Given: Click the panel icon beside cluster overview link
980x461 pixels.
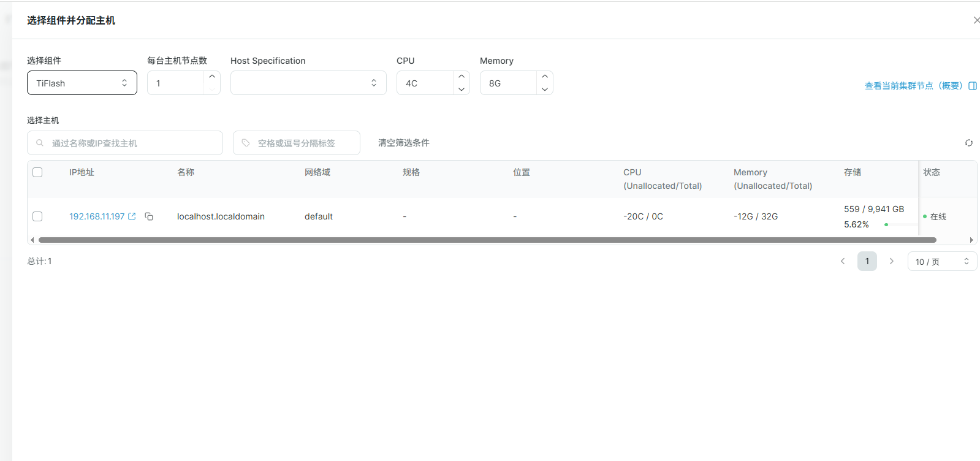Looking at the screenshot, I should click(x=973, y=86).
